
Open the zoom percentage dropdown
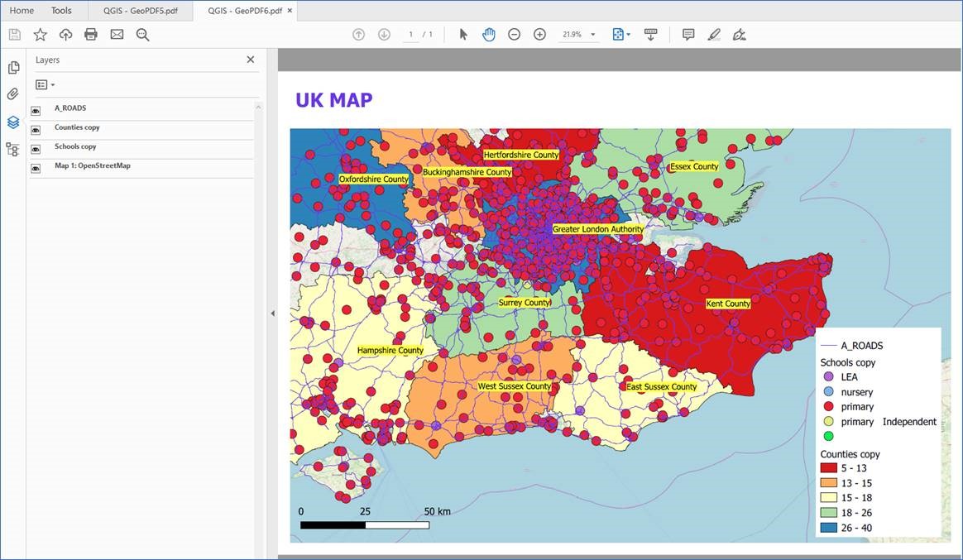[589, 34]
